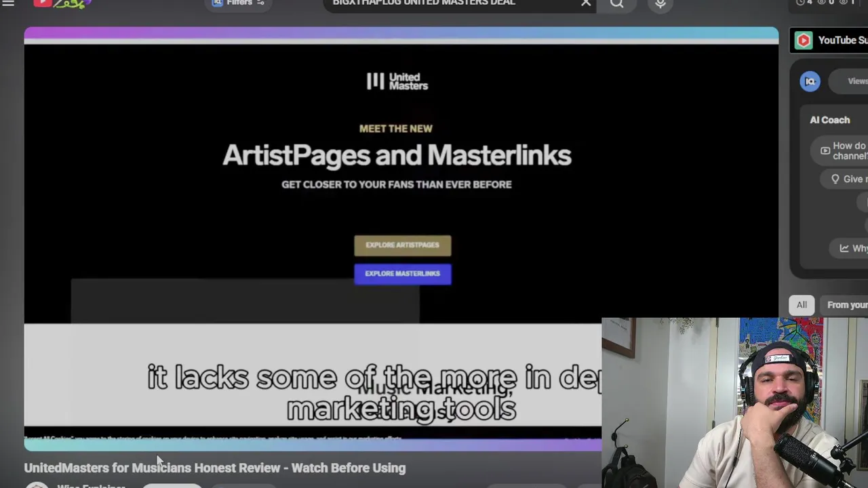Click Explore ArtistPages button in video

pyautogui.click(x=402, y=245)
